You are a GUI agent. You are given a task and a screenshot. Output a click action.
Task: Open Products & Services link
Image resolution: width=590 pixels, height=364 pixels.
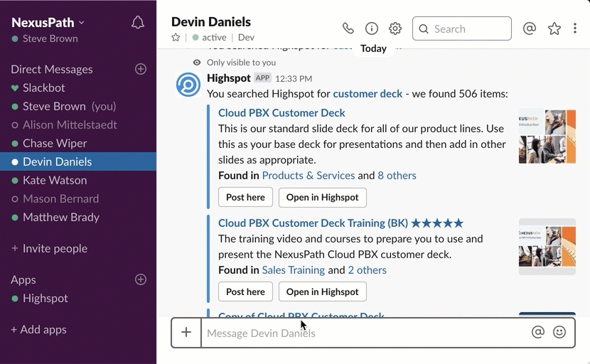tap(309, 176)
